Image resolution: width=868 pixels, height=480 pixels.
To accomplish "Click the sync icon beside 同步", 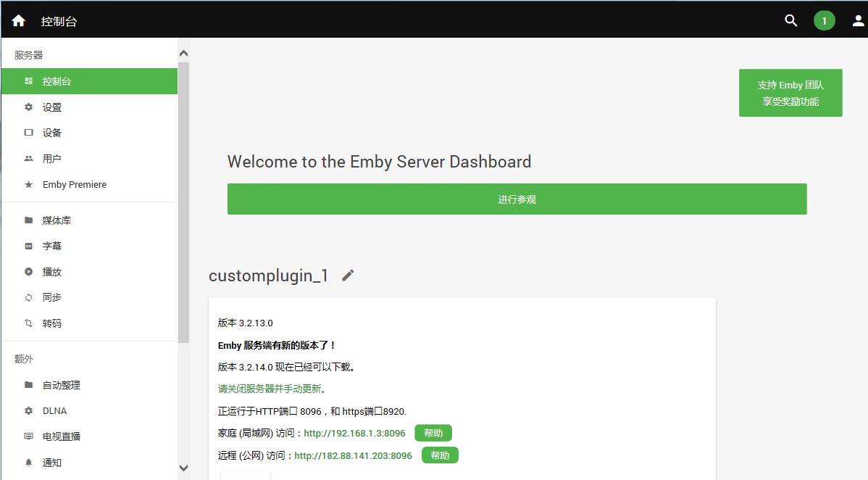I will tap(29, 298).
